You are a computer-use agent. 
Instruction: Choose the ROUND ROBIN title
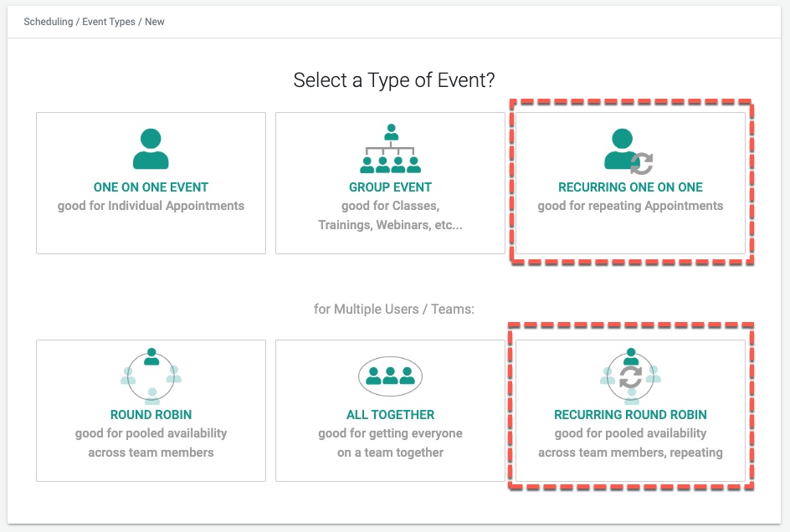(x=151, y=415)
